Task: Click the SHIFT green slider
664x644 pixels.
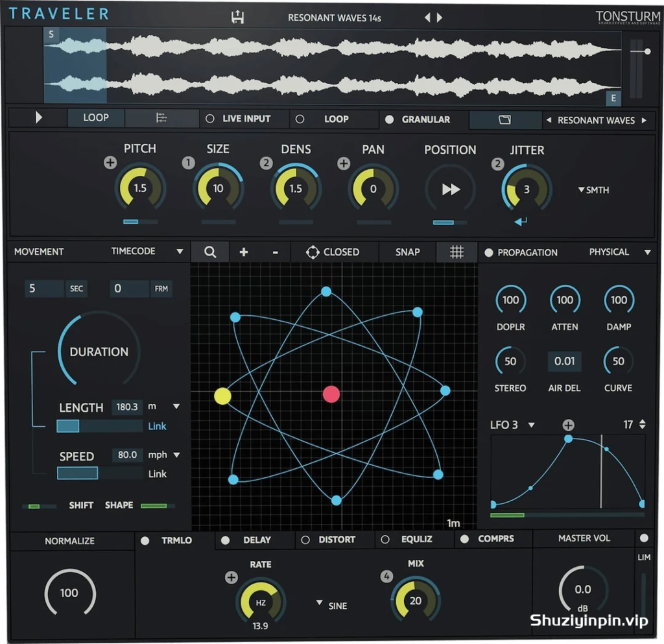Action: tap(40, 507)
